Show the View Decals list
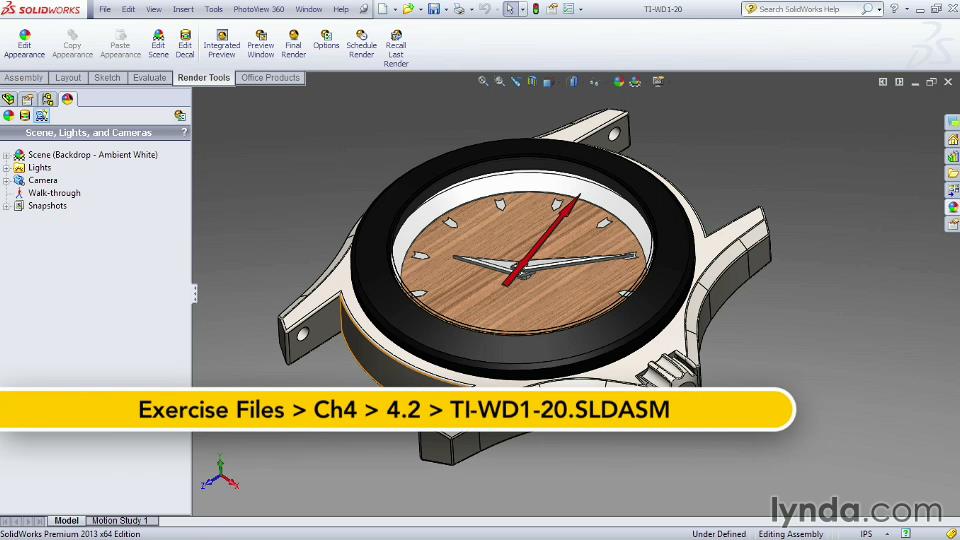The width and height of the screenshot is (960, 540). (24, 115)
